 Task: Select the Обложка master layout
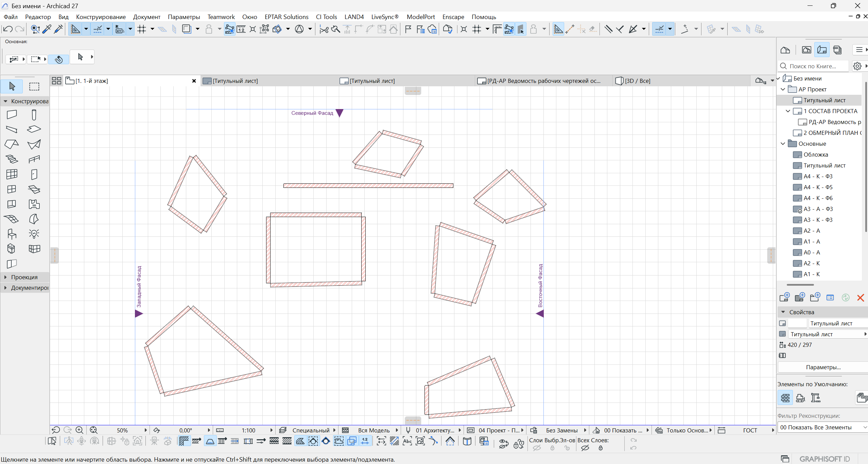(x=815, y=155)
